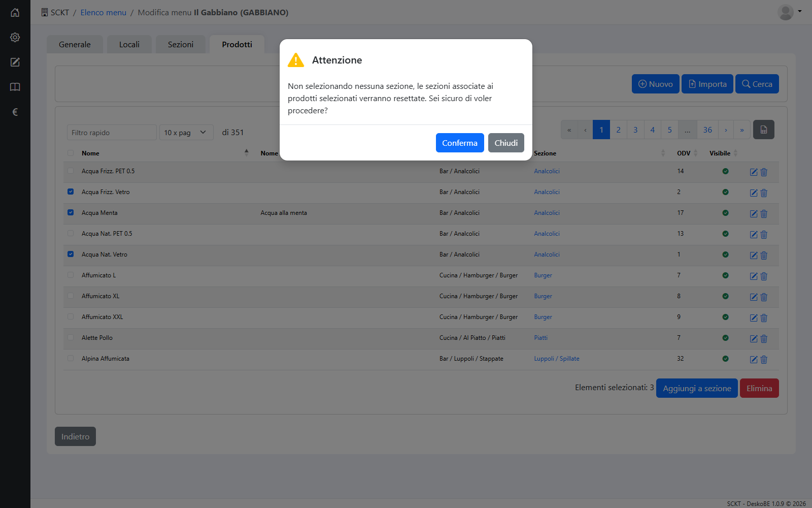Delete the Affumicato XXL product
The height and width of the screenshot is (508, 812).
coord(764,318)
